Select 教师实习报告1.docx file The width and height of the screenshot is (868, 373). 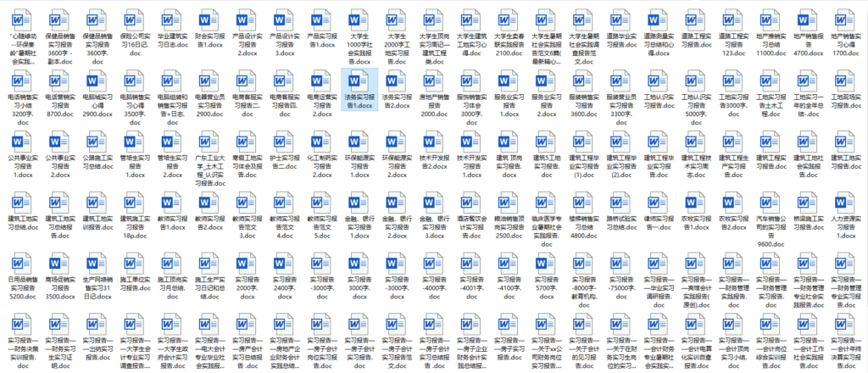click(168, 203)
